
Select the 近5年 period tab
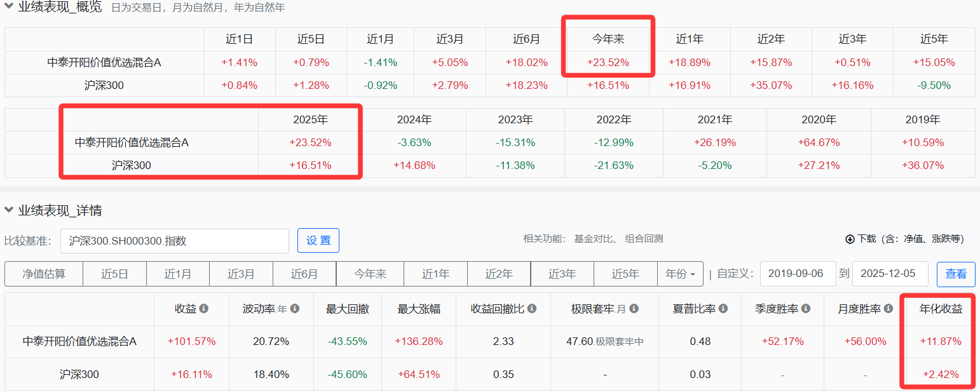[x=625, y=274]
